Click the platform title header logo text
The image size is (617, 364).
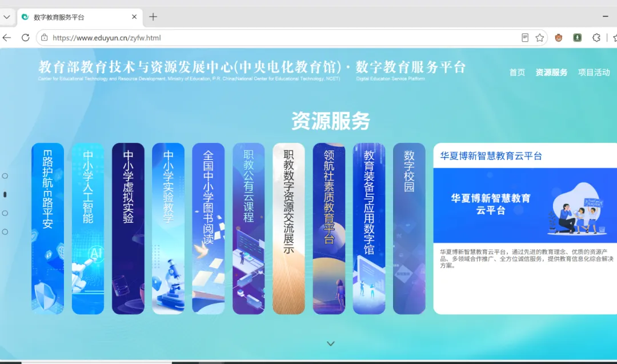252,70
